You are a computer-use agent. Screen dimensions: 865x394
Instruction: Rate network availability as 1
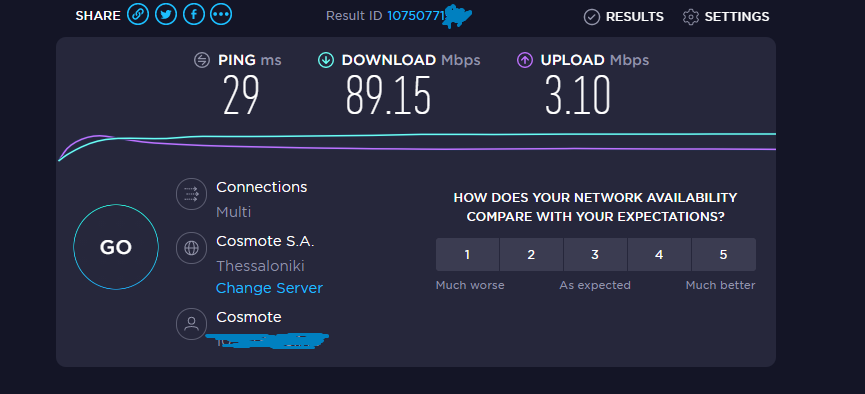tap(467, 254)
